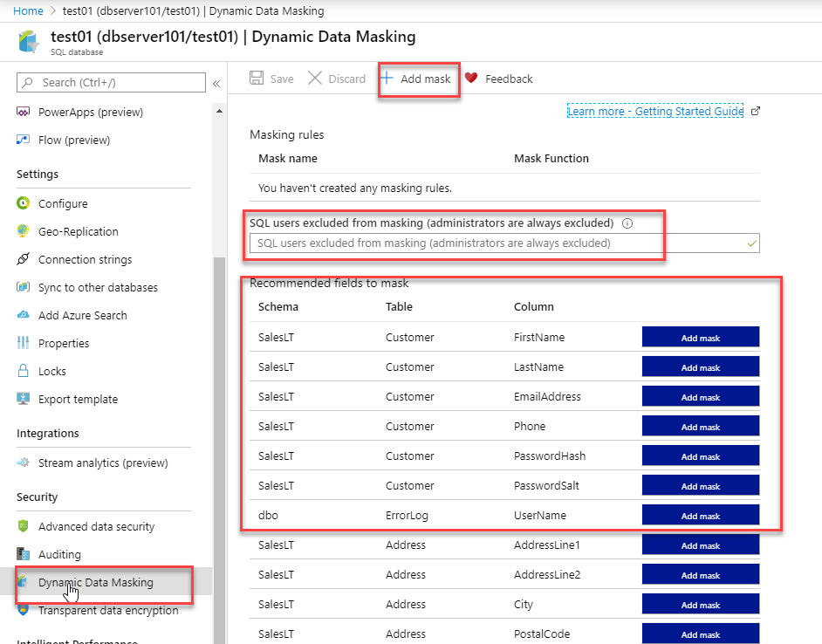The width and height of the screenshot is (822, 644).
Task: Add mask for the AddressLine2 column
Action: tap(701, 574)
